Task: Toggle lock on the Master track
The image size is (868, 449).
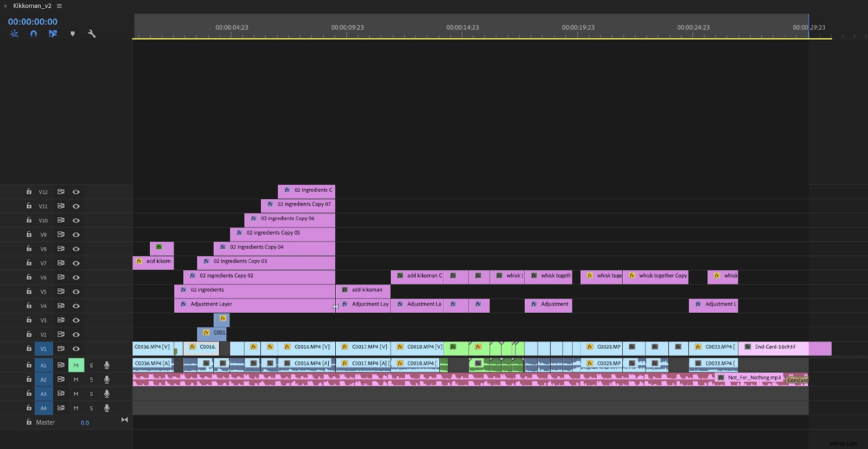Action: [29, 422]
